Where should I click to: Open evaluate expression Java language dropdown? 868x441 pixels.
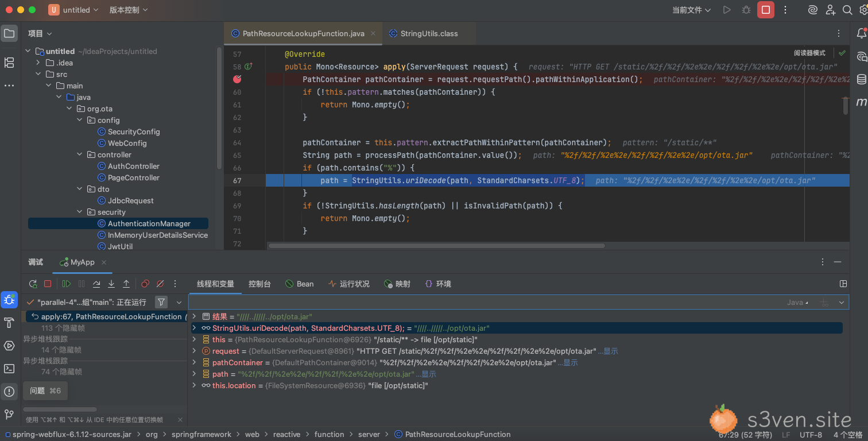[798, 302]
